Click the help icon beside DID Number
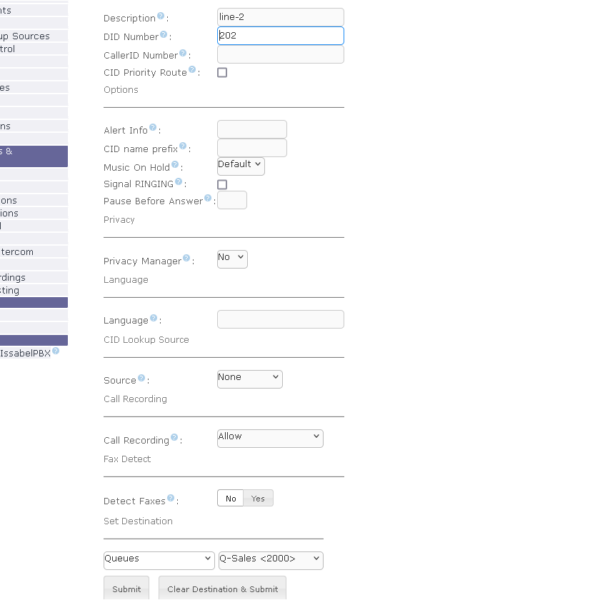The height and width of the screenshot is (600, 600). coord(164,34)
